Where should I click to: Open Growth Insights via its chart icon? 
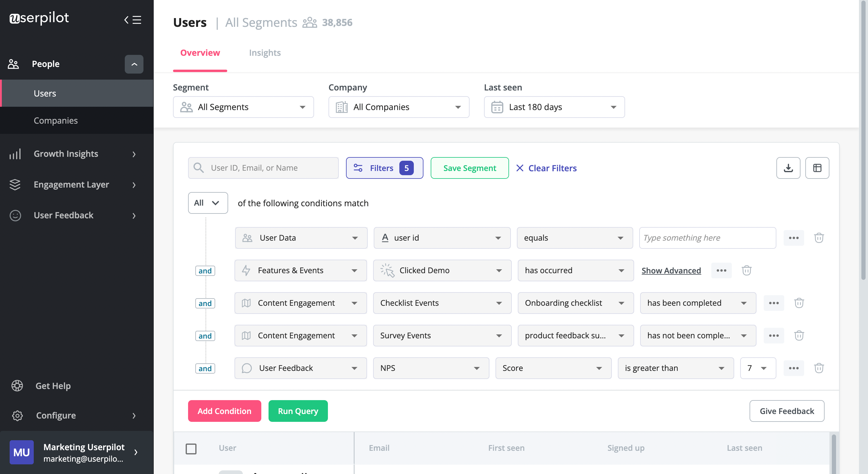tap(15, 154)
